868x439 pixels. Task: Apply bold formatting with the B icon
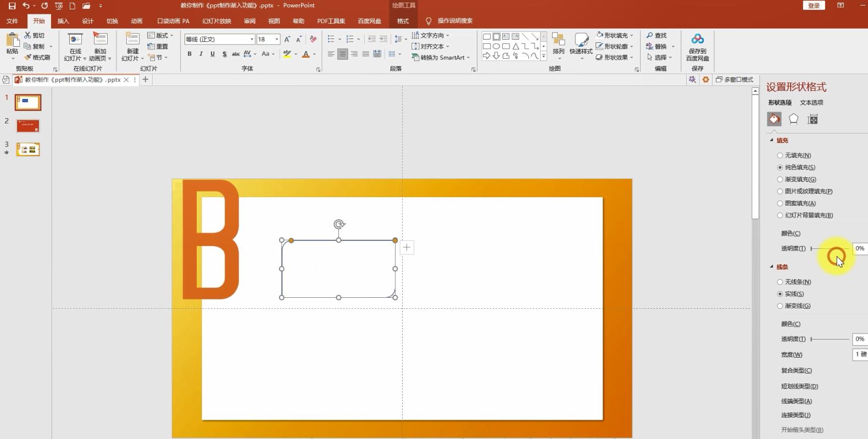tap(190, 54)
